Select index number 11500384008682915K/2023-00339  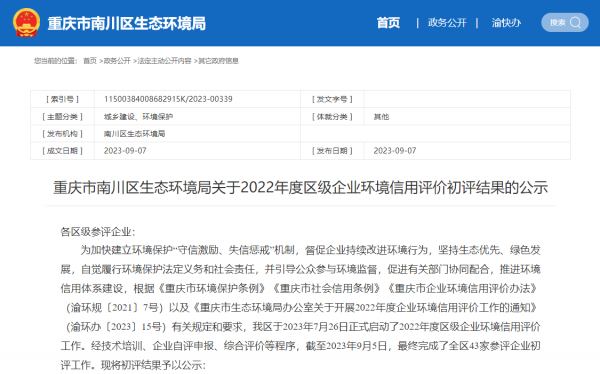[168, 99]
